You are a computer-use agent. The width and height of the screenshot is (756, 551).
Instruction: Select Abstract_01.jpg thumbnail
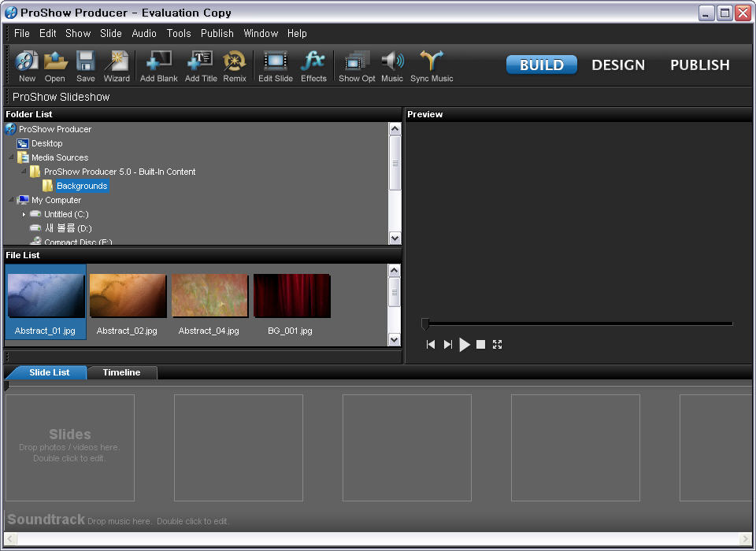pos(46,301)
